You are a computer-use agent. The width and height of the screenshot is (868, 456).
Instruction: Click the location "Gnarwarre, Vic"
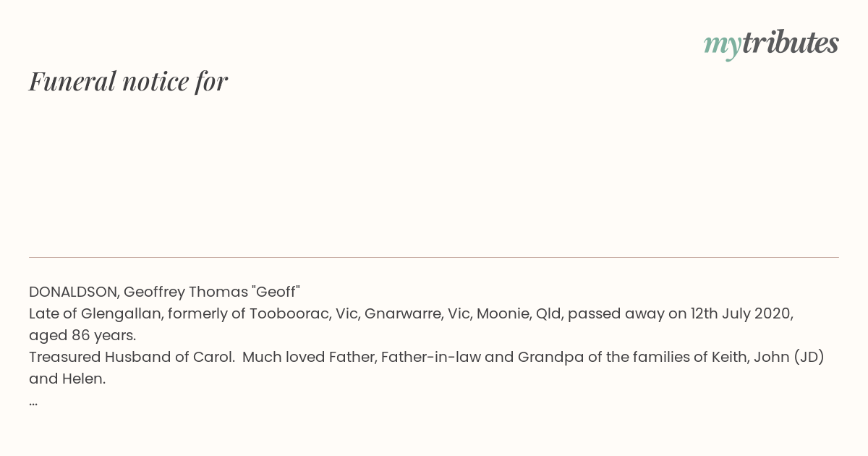coord(417,313)
